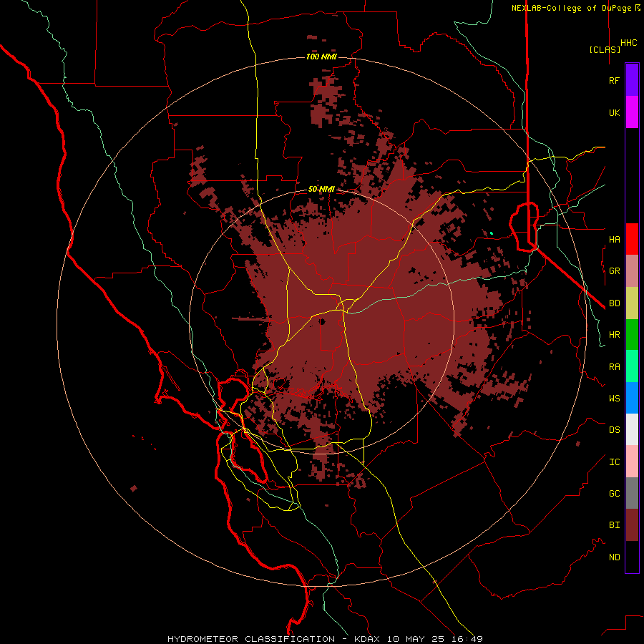Select the GR legend label
Image resolution: width=644 pixels, height=644 pixels.
point(614,271)
